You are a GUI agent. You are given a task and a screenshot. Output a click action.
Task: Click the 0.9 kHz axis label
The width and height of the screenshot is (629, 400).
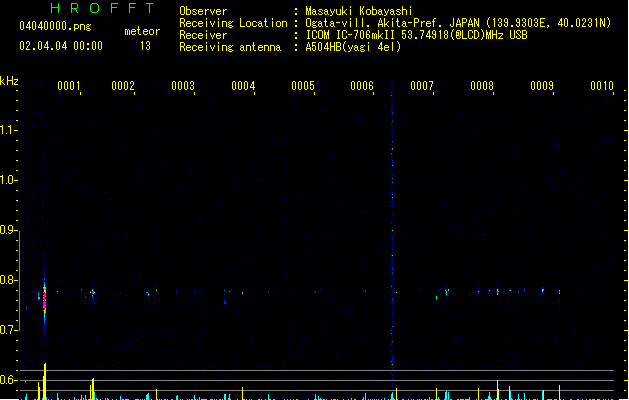point(8,230)
